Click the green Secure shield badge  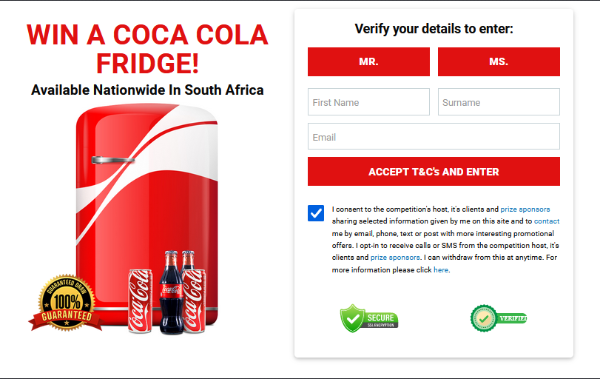[x=369, y=318]
